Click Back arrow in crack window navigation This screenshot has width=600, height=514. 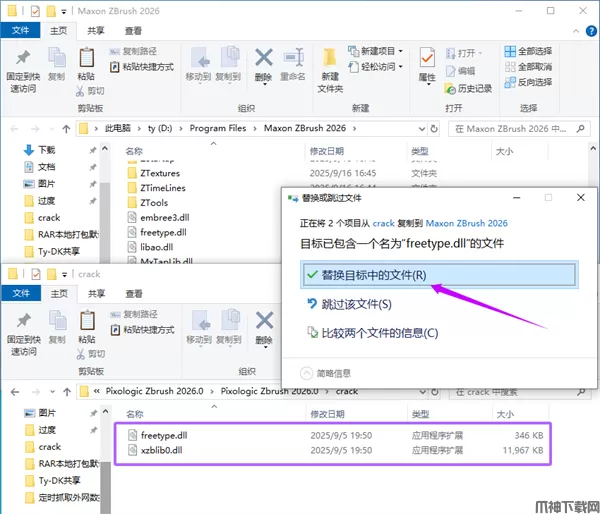(15, 392)
